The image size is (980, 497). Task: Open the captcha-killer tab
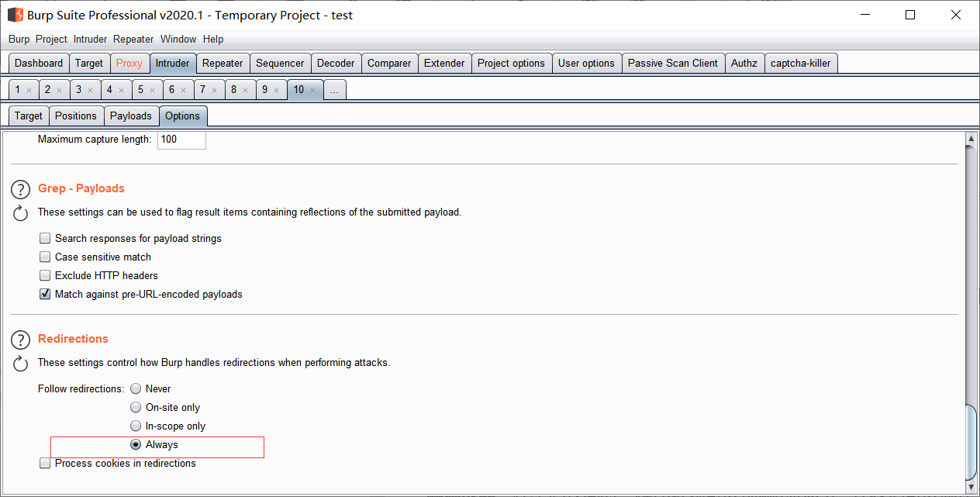pyautogui.click(x=801, y=64)
